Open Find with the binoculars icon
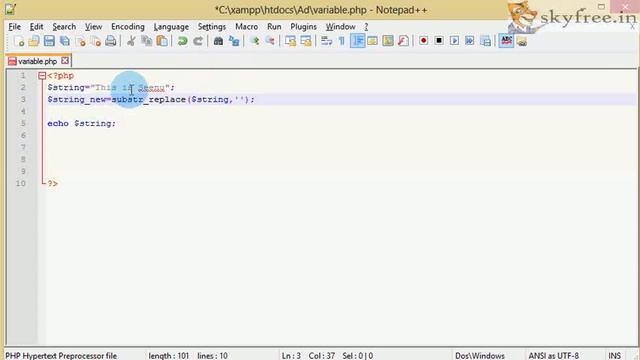This screenshot has height=360, width=640. [218, 41]
